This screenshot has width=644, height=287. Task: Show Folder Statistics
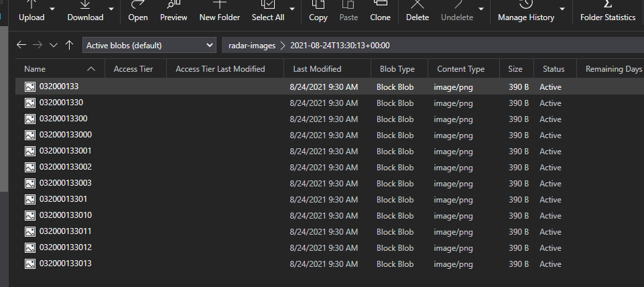pos(608,11)
